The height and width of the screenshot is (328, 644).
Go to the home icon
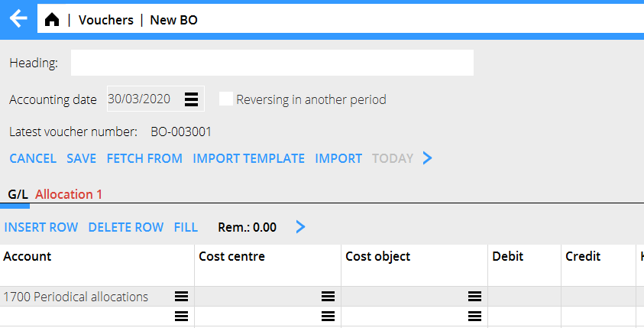pos(52,21)
